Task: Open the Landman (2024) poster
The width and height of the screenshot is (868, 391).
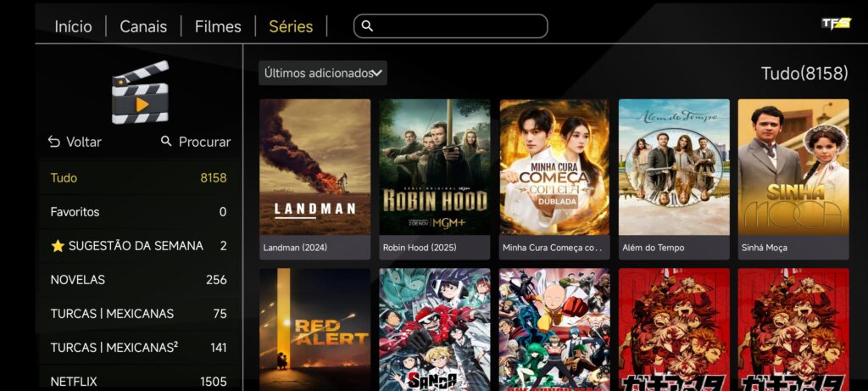Action: [315, 179]
